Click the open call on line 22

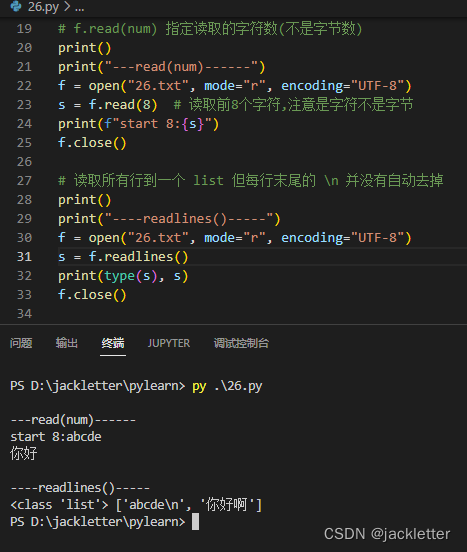click(x=250, y=86)
